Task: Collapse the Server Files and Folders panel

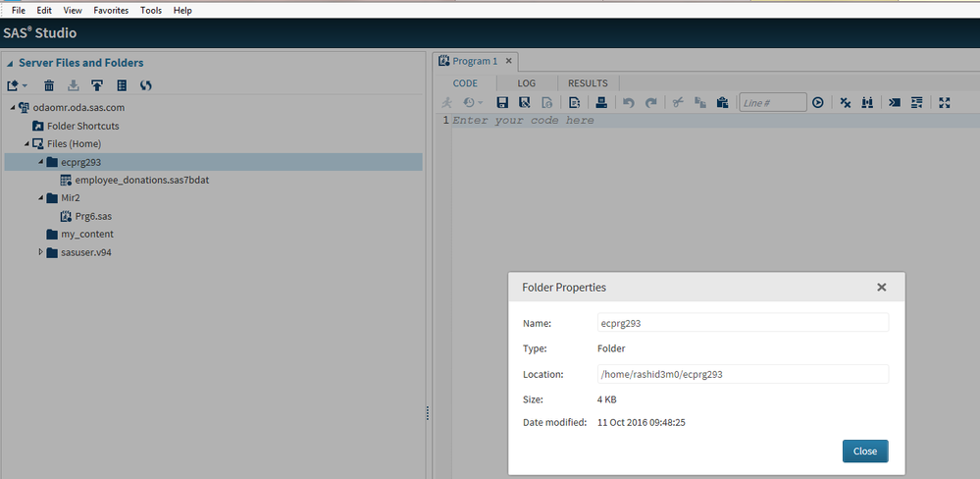Action: coord(10,63)
